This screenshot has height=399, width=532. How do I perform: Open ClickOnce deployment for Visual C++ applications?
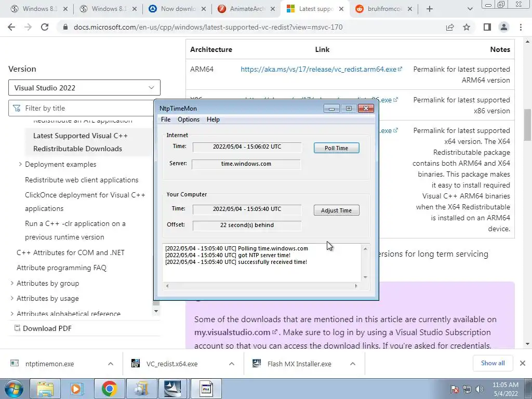coord(85,202)
